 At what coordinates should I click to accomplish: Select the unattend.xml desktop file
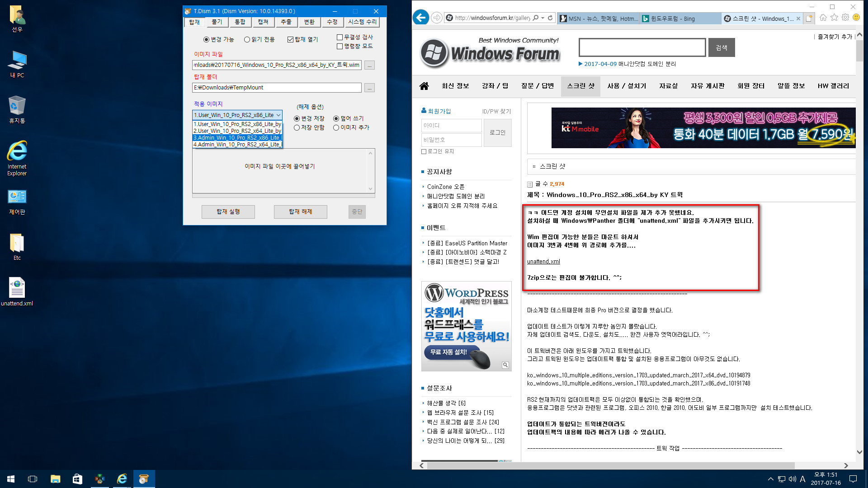coord(17,292)
